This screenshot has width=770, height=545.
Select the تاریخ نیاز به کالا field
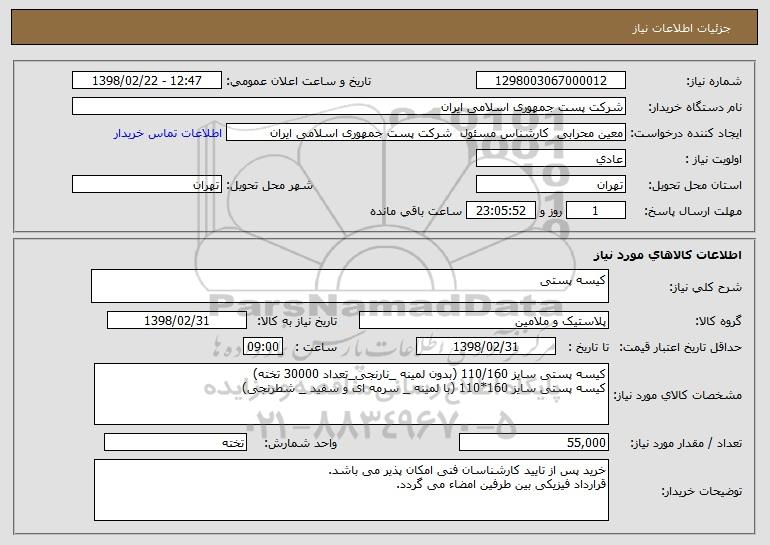[177, 321]
